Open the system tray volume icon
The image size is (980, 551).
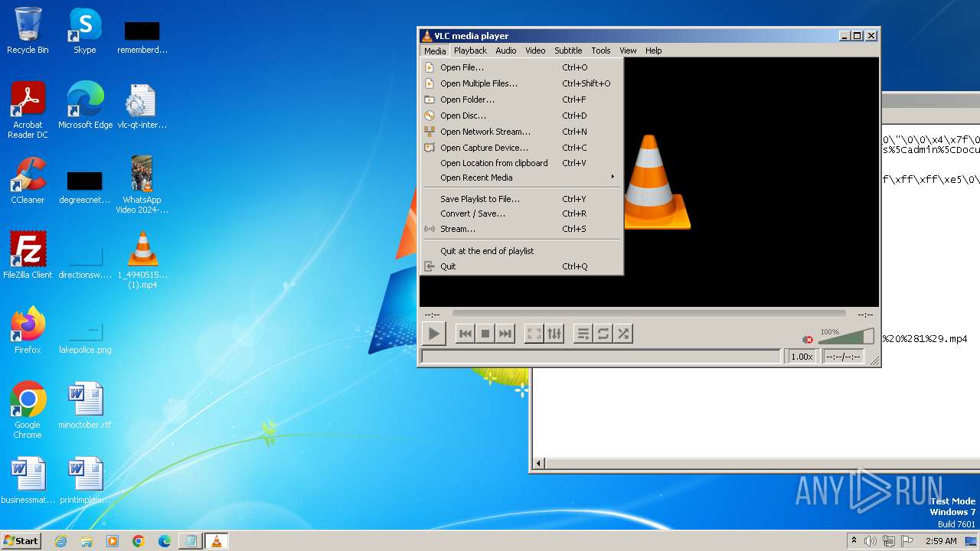pos(871,541)
